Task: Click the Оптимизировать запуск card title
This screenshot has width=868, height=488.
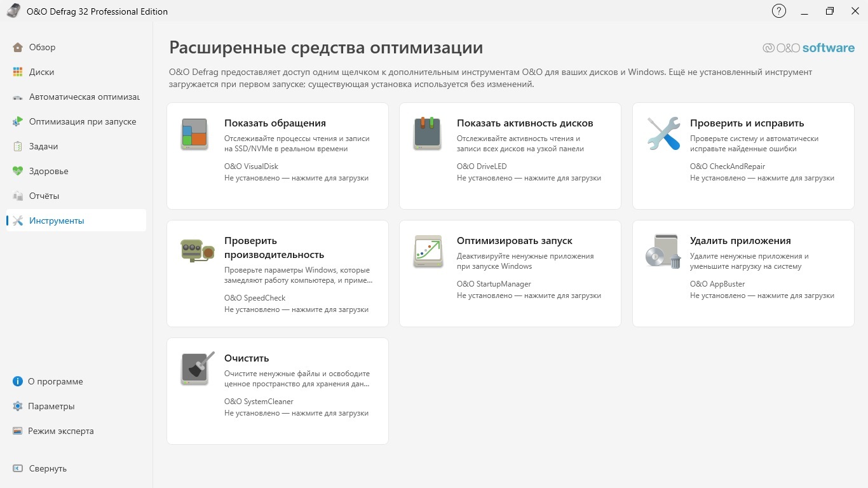Action: point(515,241)
